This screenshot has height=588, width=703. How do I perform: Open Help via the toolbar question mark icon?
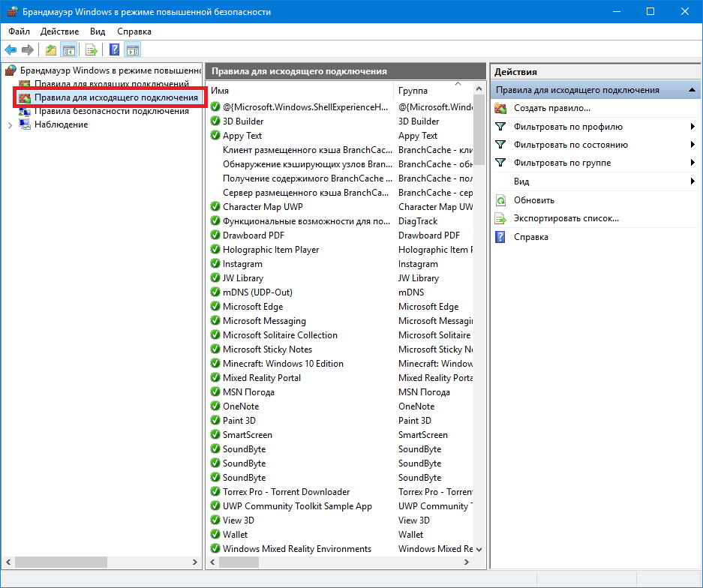coord(114,49)
